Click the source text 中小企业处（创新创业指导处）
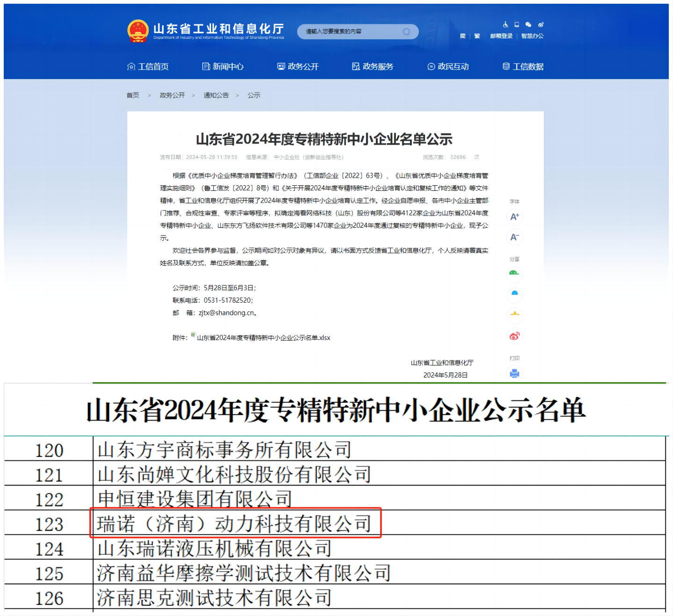 308,157
